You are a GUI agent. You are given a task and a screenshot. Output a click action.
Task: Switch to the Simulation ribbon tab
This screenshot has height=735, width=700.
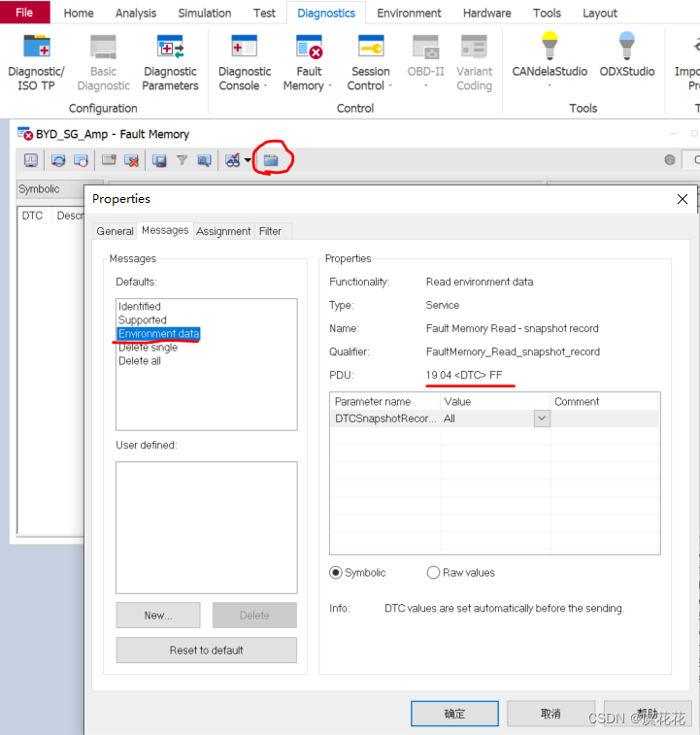pos(205,14)
